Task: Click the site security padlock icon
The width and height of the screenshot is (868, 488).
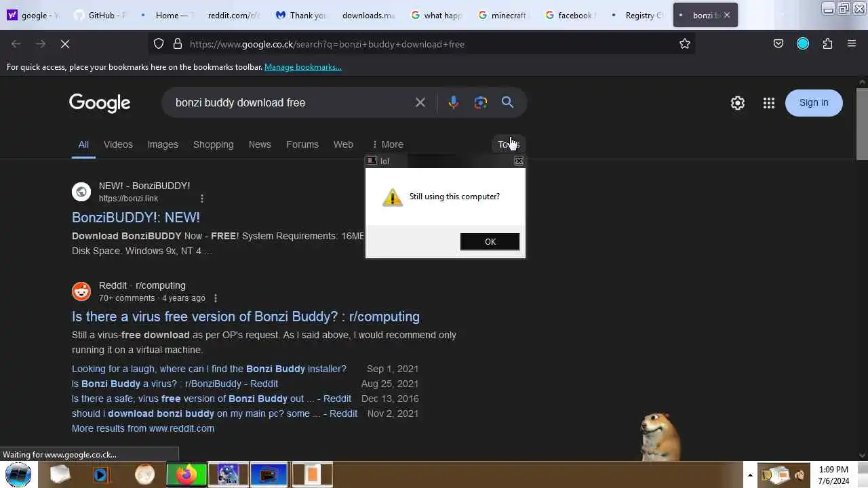Action: pyautogui.click(x=178, y=44)
